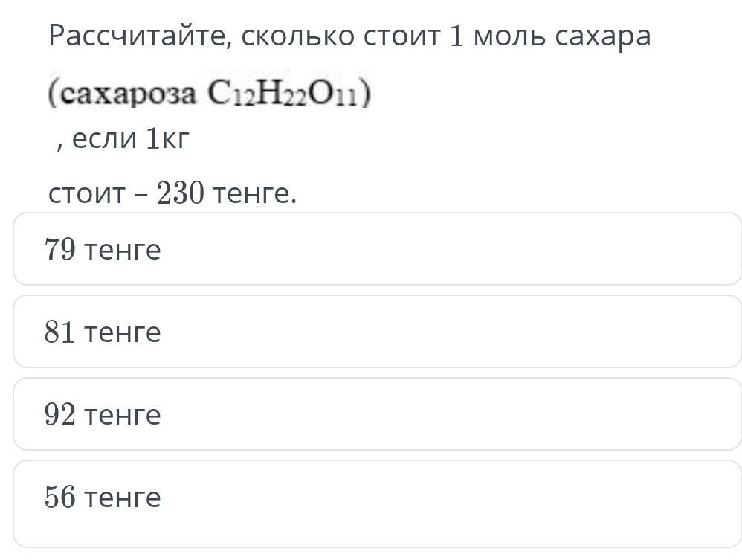742x560 pixels.
Task: Click the '1 моль сахара' text
Action: pos(550,36)
